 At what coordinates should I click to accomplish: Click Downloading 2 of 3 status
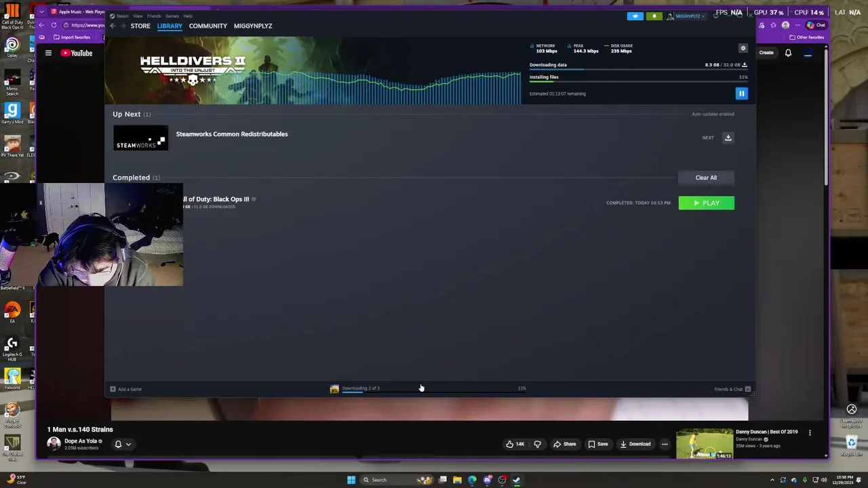point(361,388)
